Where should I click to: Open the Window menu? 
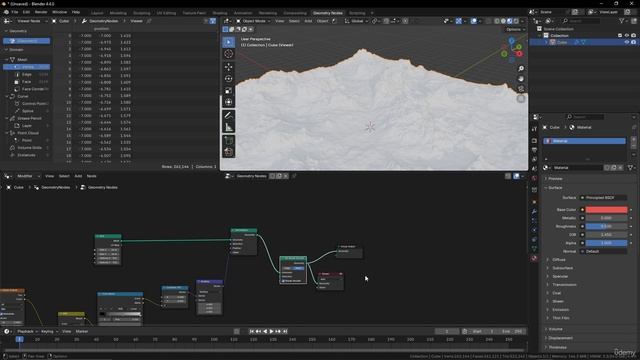click(x=59, y=12)
